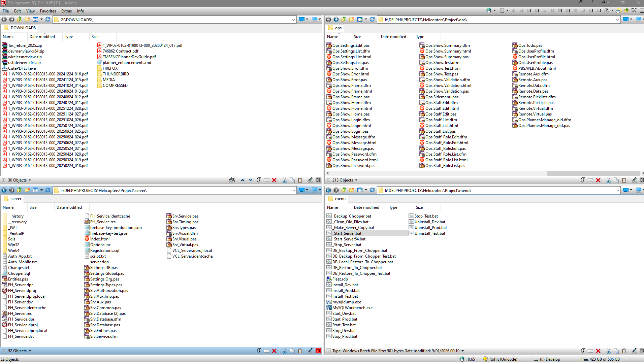The image size is (644, 363).
Task: Click the refresh icon in the DOWNLOADS pane
Action: tap(48, 20)
